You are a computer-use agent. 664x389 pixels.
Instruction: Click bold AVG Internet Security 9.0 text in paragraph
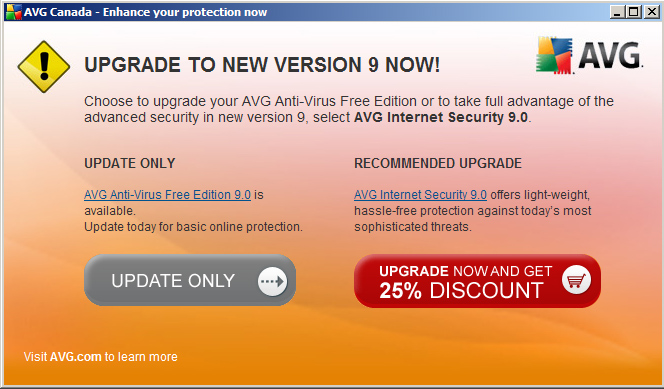pyautogui.click(x=441, y=117)
